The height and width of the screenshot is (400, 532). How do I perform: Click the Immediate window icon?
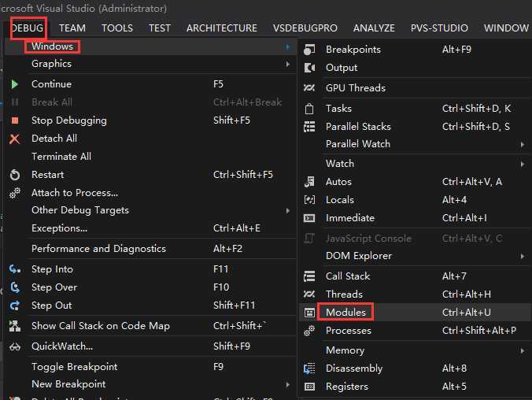pos(309,218)
